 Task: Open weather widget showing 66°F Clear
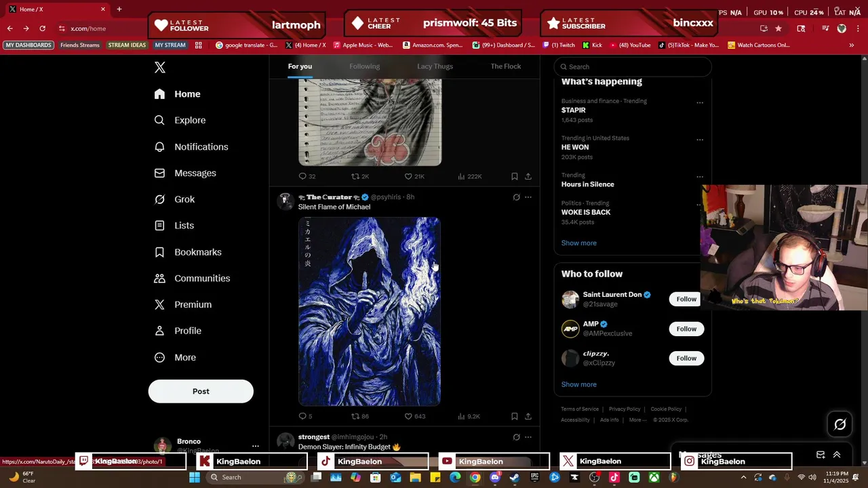[x=21, y=477]
